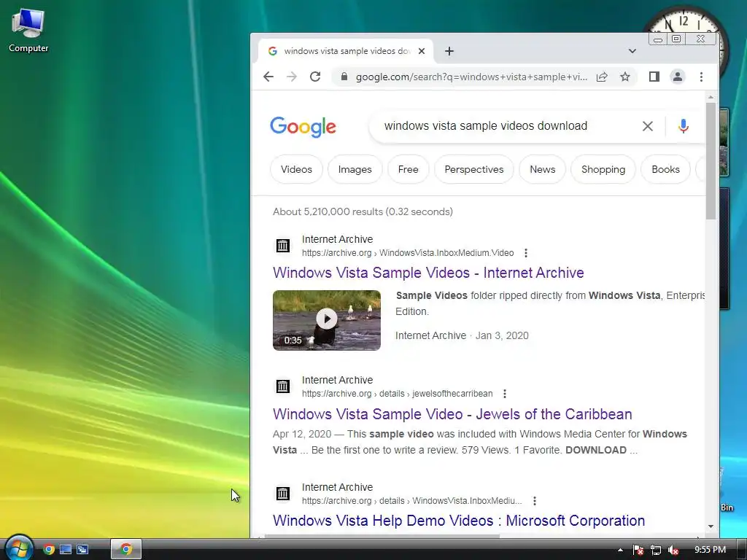View site information via the lock icon
Image resolution: width=747 pixels, height=560 pixels.
pyautogui.click(x=344, y=77)
